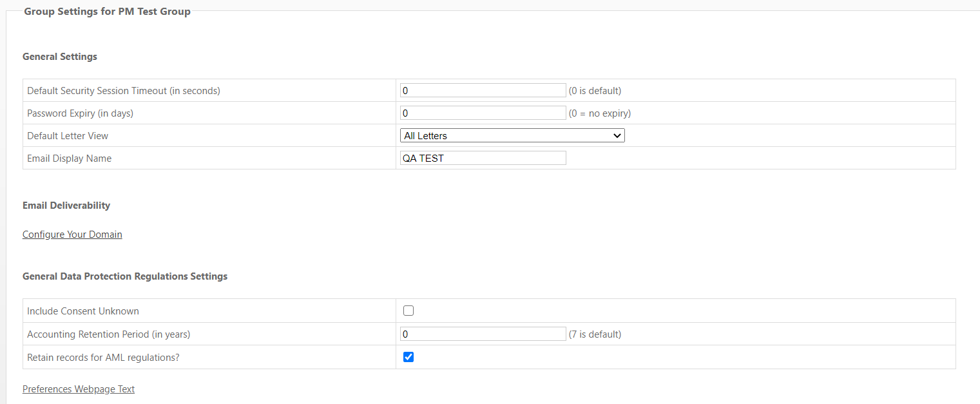
Task: Click the General Settings section heading
Action: [60, 57]
